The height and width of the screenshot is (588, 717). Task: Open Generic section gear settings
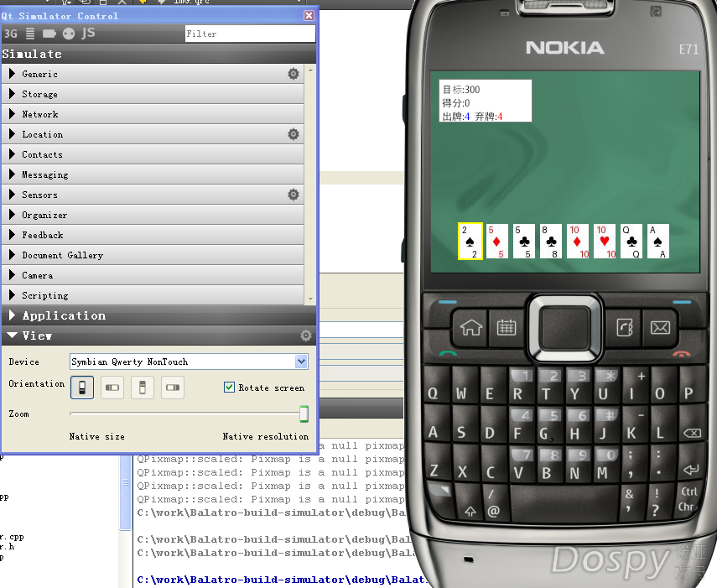(294, 74)
